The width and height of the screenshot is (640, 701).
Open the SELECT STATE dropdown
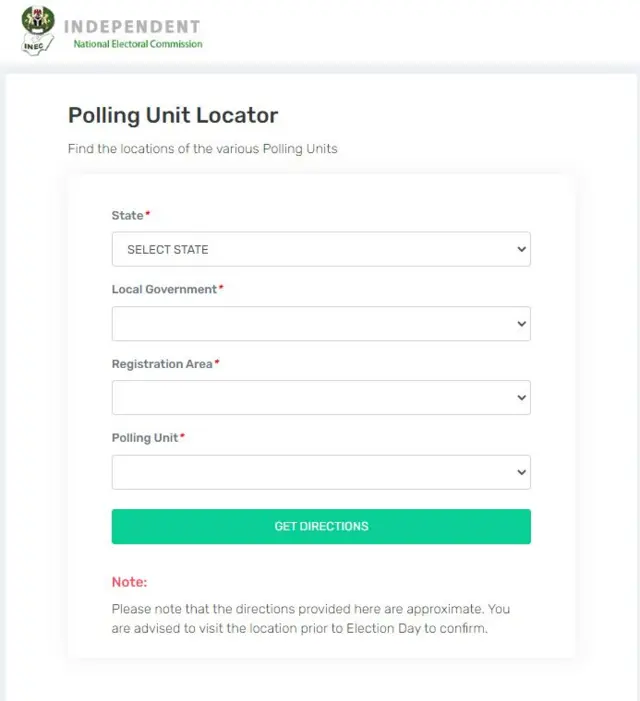click(x=320, y=249)
